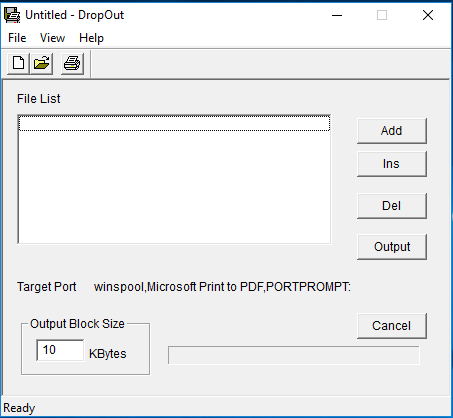Image resolution: width=453 pixels, height=418 pixels.
Task: Click the Ins button to insert a file
Action: [x=392, y=164]
